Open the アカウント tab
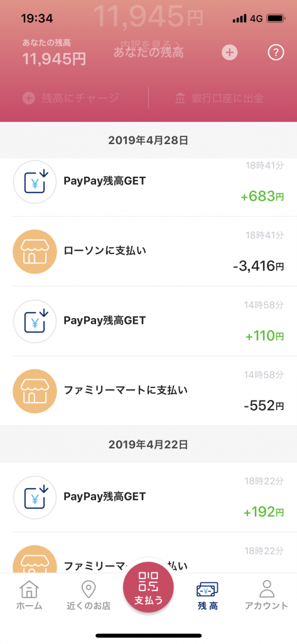297x644 pixels. pyautogui.click(x=267, y=596)
